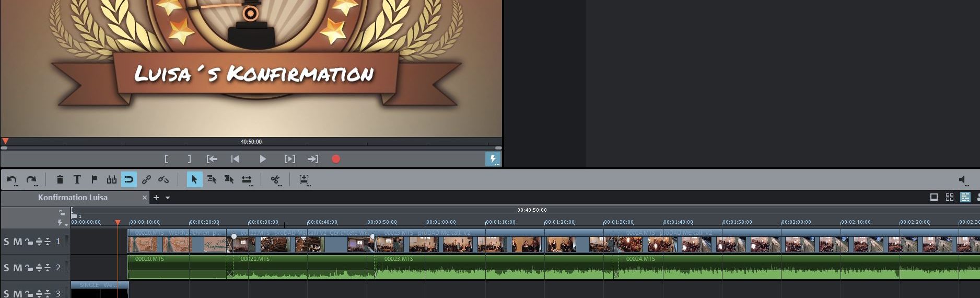Screen dimensions: 980x298
Task: Open the movie tabs dropdown arrow
Action: pos(168,198)
